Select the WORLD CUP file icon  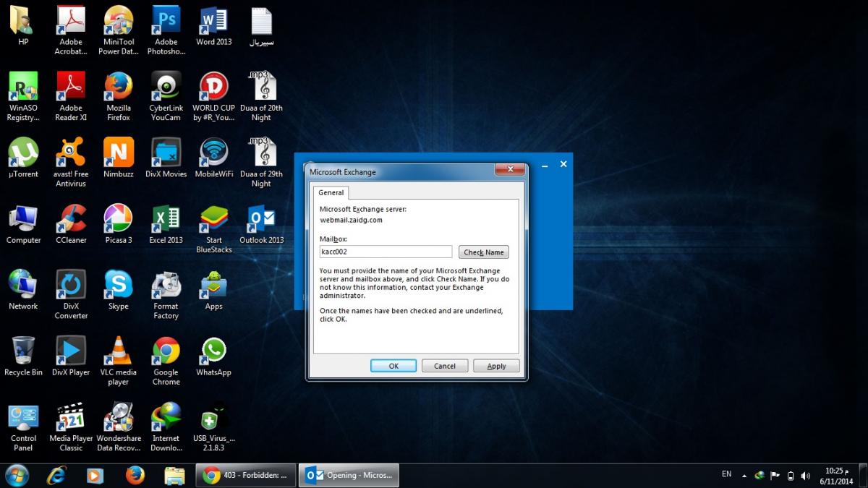pyautogui.click(x=214, y=97)
